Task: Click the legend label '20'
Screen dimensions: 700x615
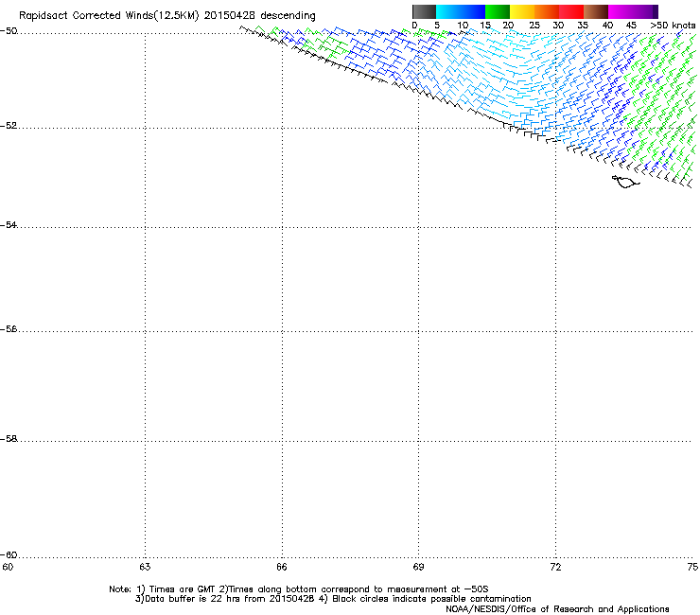Action: 508,26
